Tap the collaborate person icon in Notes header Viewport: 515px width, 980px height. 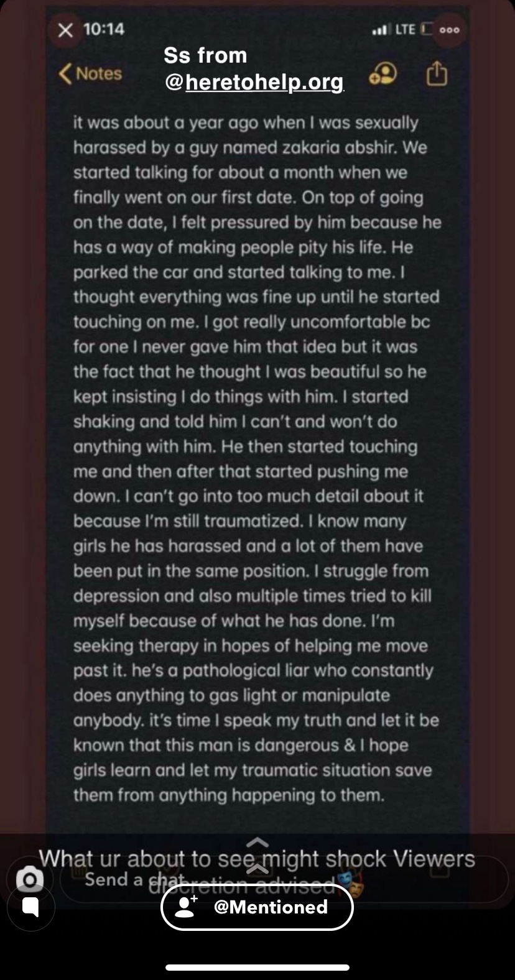(382, 74)
